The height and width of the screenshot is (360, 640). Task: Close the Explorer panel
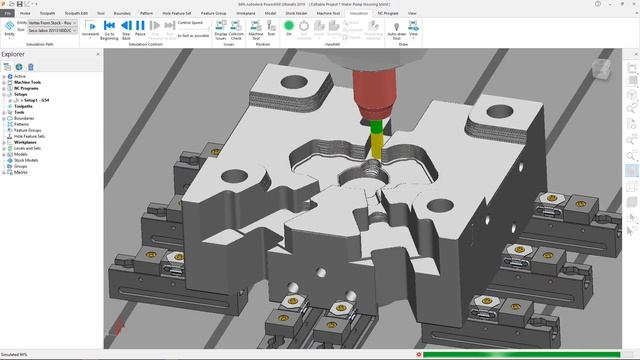(x=98, y=54)
